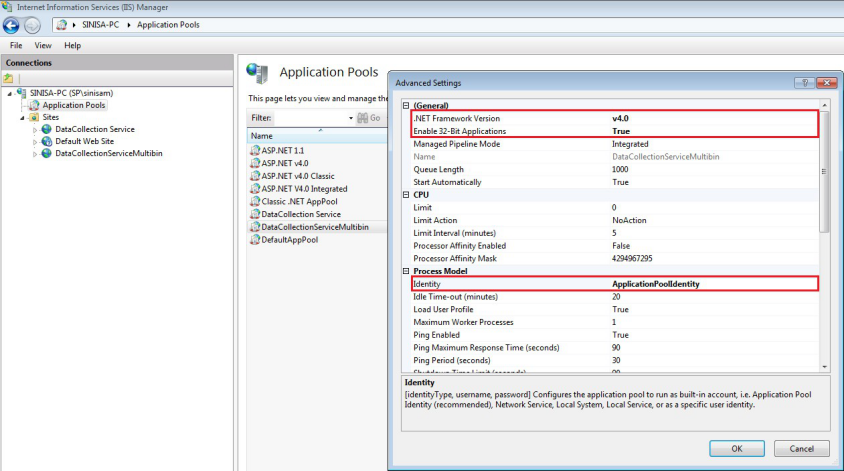Expand the DataCollectionServiceMultibin site node
Screen dimensions: 844x471
pyautogui.click(x=35, y=154)
